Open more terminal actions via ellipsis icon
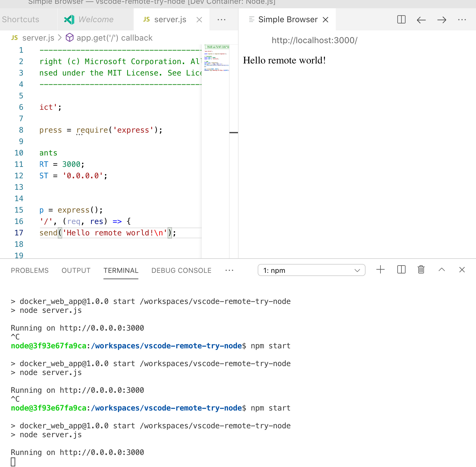This screenshot has width=476, height=467. click(229, 270)
